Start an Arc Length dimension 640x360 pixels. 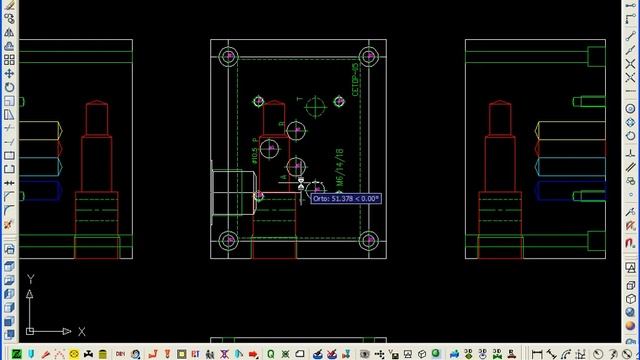click(566, 354)
